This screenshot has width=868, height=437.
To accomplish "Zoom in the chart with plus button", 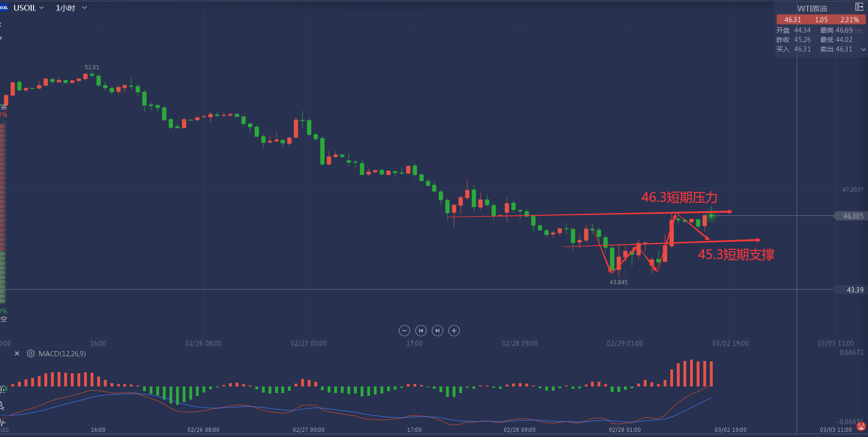I will (x=454, y=331).
